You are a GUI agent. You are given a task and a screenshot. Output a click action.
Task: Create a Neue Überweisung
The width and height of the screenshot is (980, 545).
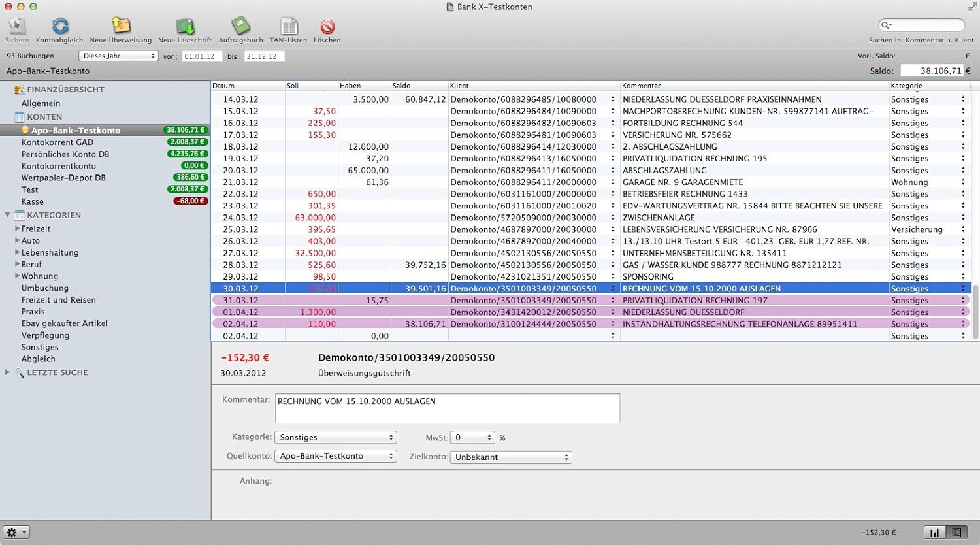pyautogui.click(x=121, y=26)
